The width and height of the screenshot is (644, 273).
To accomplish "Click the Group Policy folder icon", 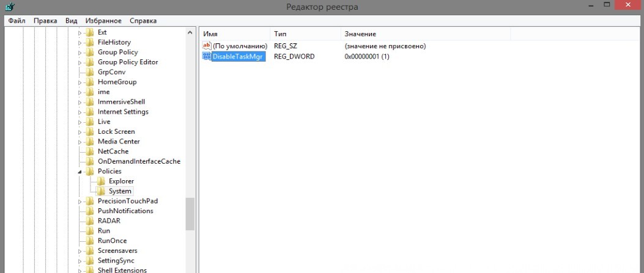I will [x=90, y=52].
